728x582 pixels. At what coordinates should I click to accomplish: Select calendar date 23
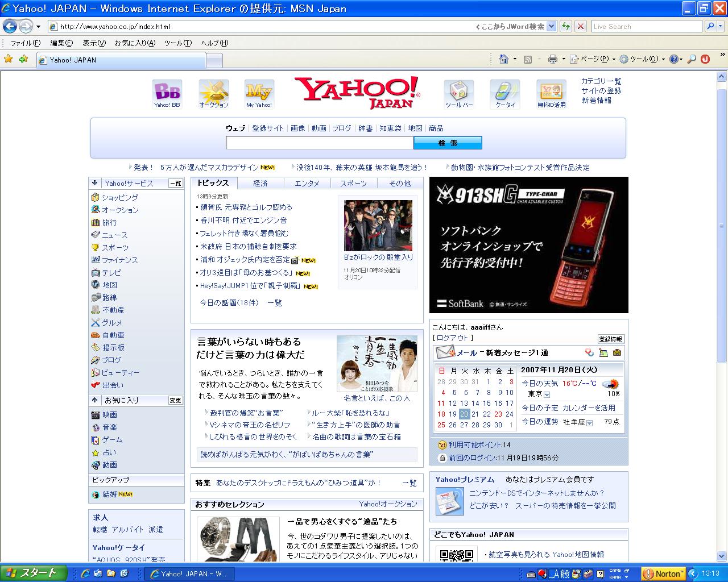click(x=498, y=414)
